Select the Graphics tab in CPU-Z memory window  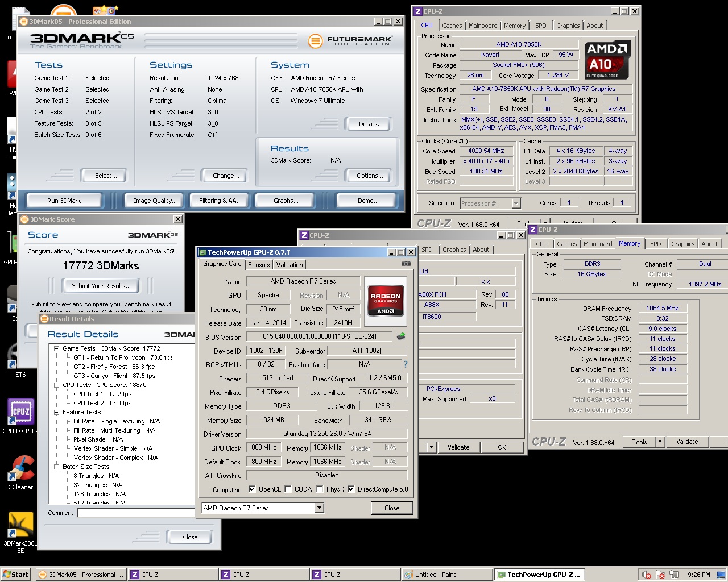point(682,244)
